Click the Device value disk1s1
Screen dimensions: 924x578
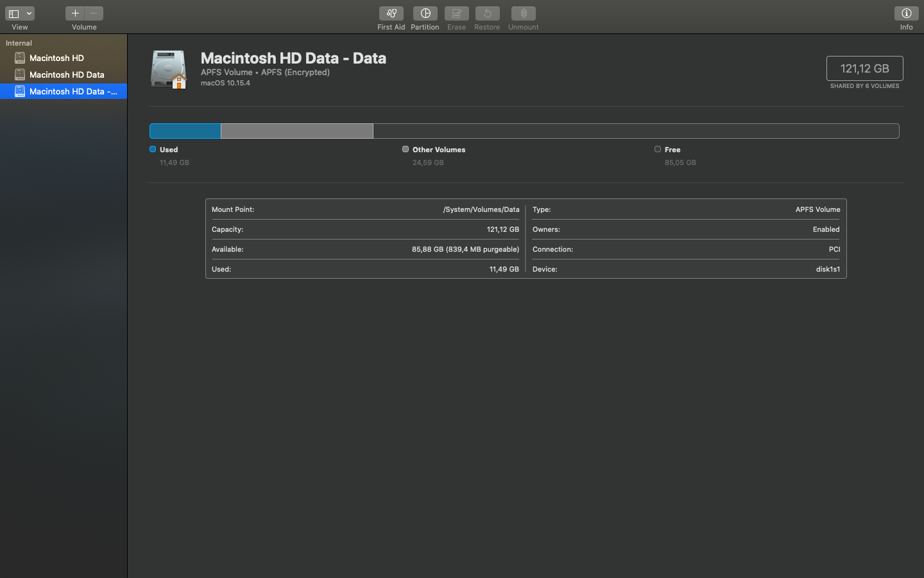[x=828, y=269]
